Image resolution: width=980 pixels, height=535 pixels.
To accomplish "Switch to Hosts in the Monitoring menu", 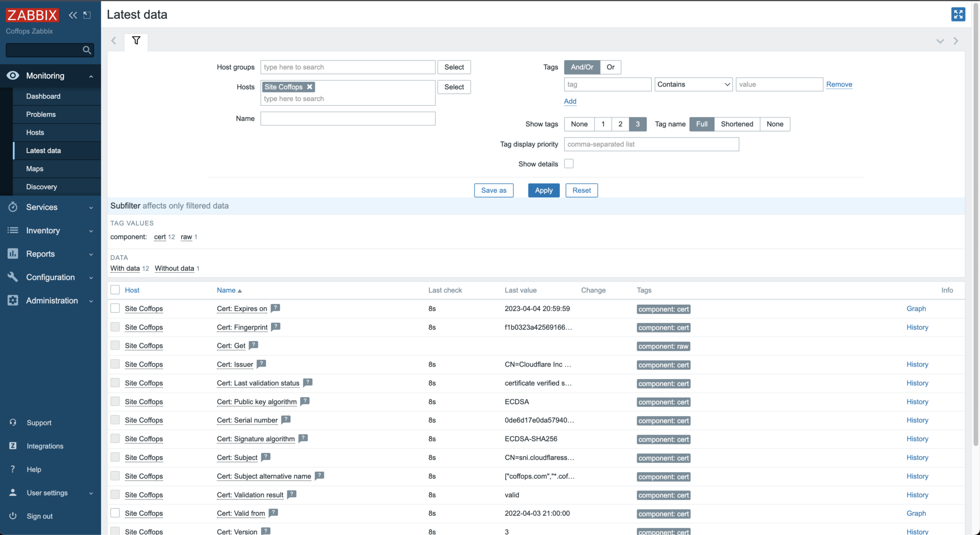I will coord(35,132).
